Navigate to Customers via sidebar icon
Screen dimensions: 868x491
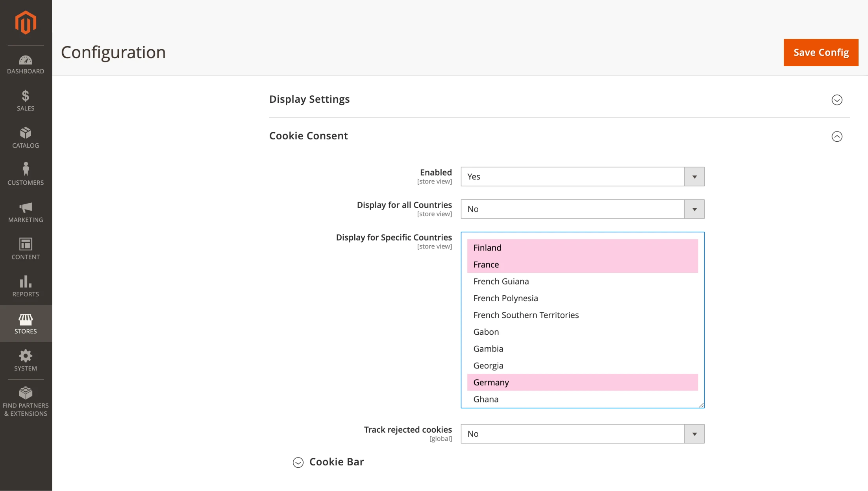pos(25,173)
